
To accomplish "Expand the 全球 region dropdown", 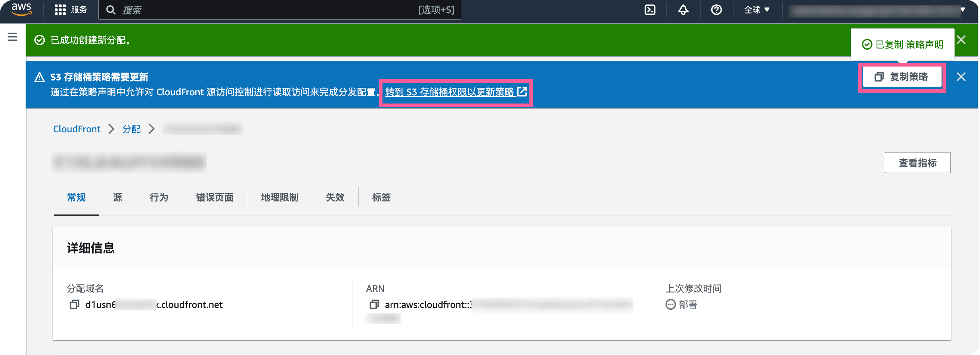I will pyautogui.click(x=757, y=10).
